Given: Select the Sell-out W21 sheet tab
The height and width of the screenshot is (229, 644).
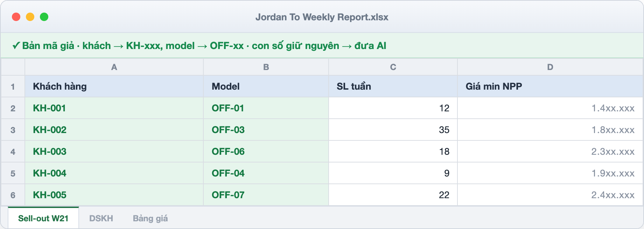Looking at the screenshot, I should [x=43, y=218].
